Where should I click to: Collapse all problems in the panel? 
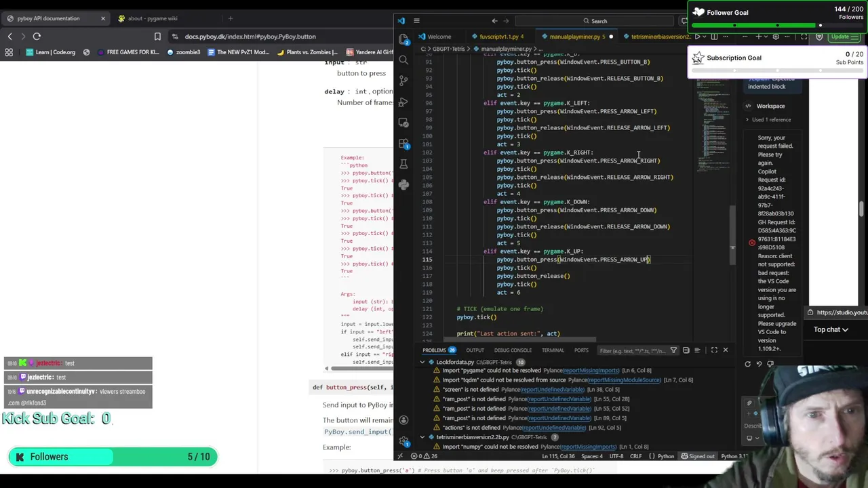tap(686, 350)
